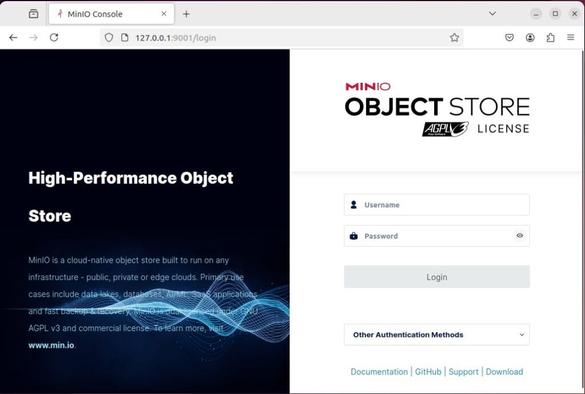Click the LICENSE text
This screenshot has width=585, height=394.
click(503, 129)
